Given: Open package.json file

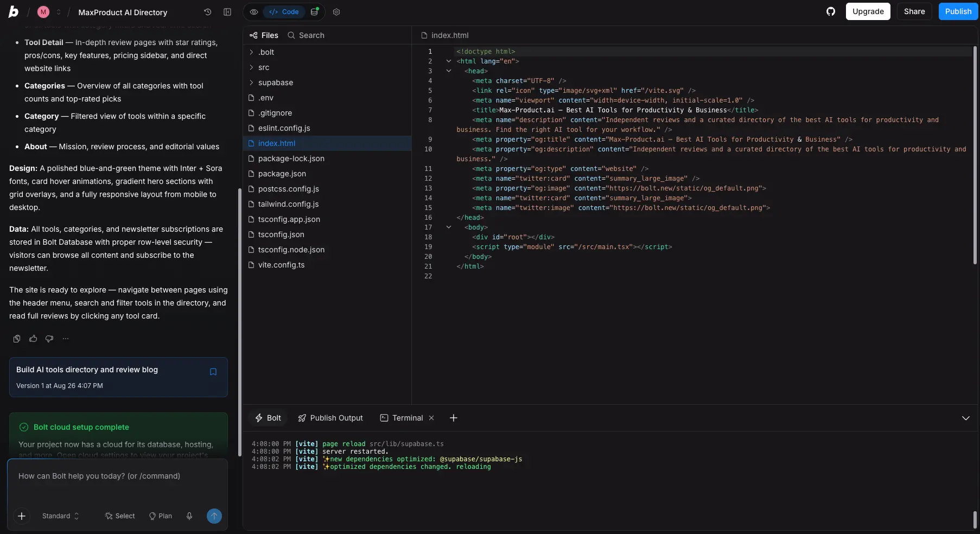Looking at the screenshot, I should coord(327,174).
